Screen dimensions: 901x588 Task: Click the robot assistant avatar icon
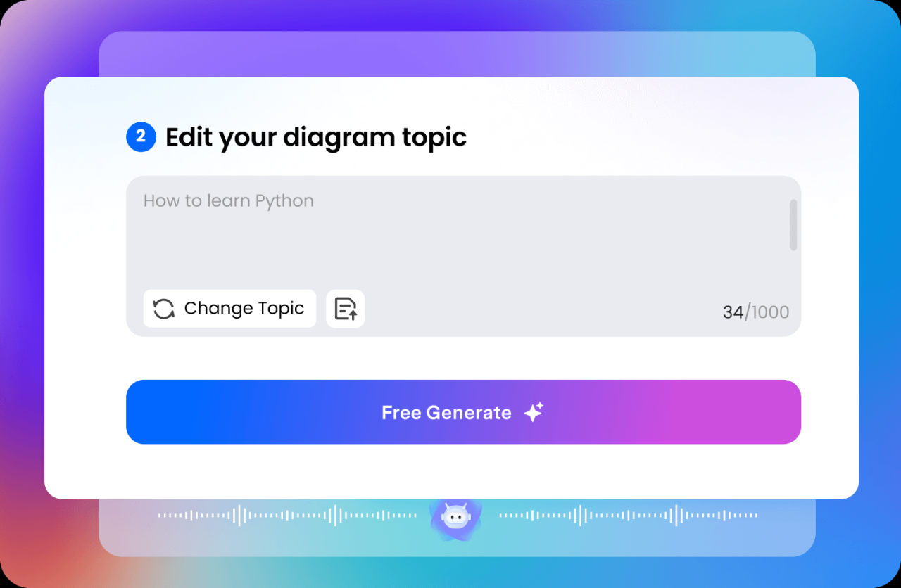(455, 517)
